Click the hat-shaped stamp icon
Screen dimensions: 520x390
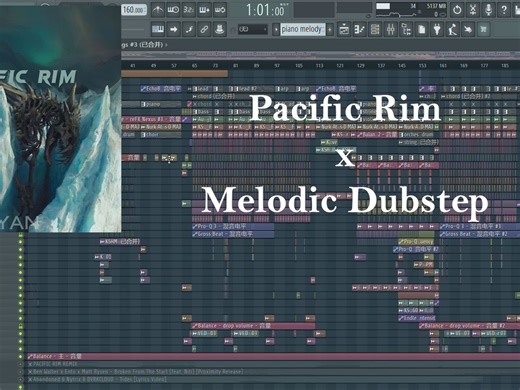(219, 29)
